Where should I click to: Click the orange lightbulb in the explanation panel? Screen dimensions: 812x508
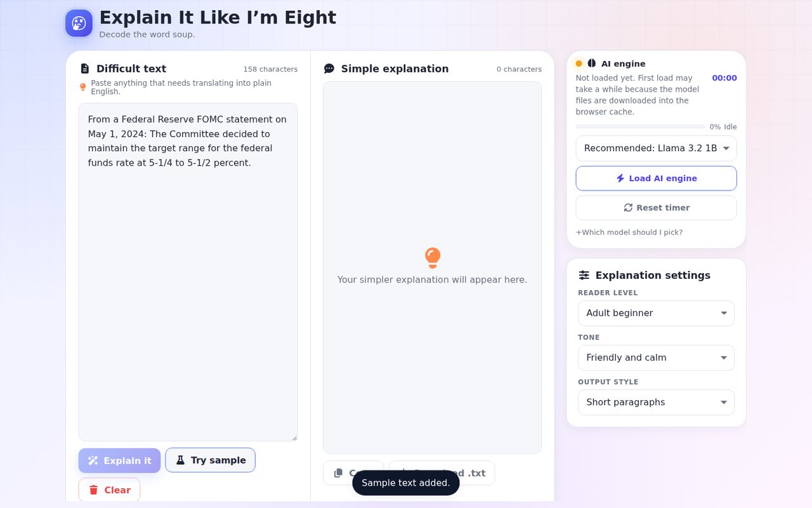pyautogui.click(x=433, y=258)
